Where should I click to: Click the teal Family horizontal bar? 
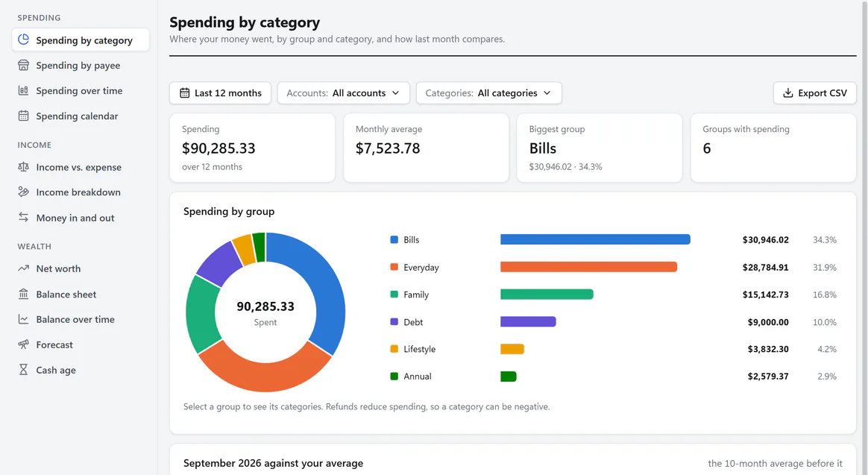(x=547, y=294)
